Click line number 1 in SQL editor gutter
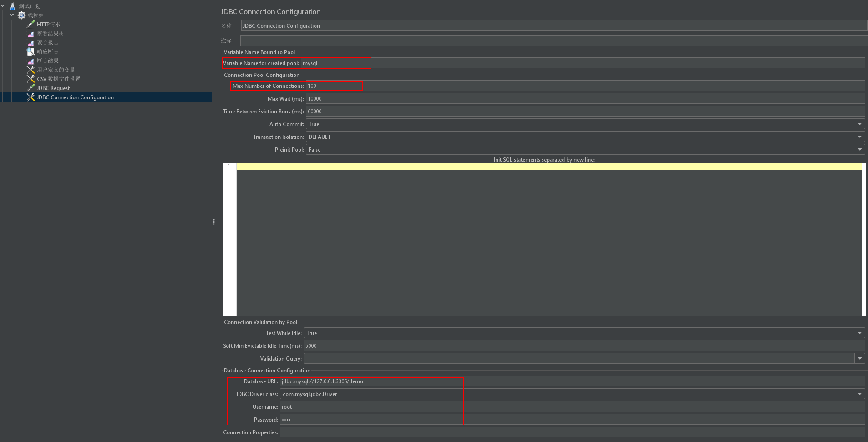This screenshot has height=442, width=868. pyautogui.click(x=229, y=166)
